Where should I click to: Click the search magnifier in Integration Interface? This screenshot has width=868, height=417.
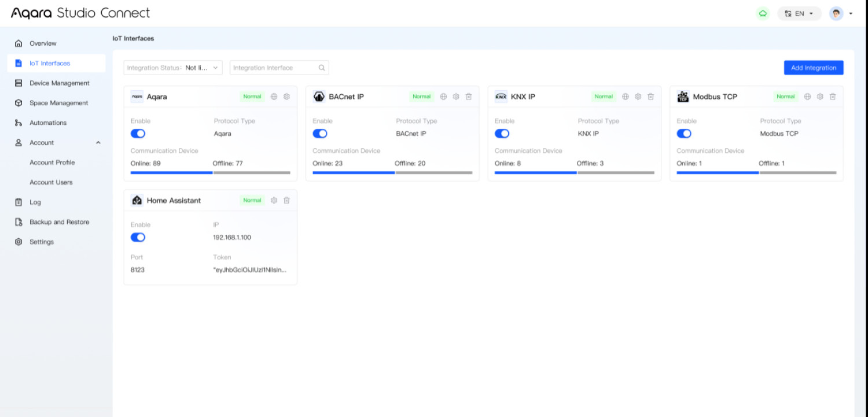tap(322, 68)
